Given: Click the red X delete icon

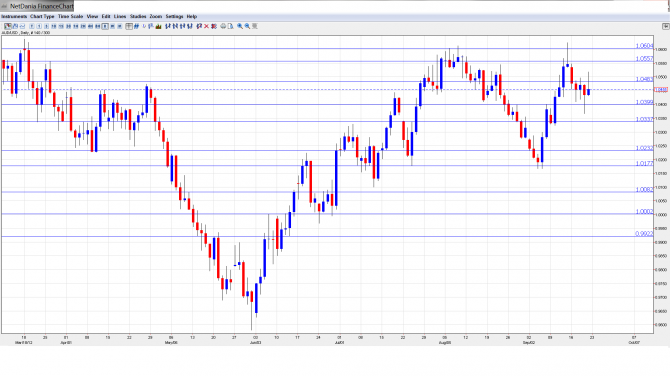Looking at the screenshot, I should (206, 26).
